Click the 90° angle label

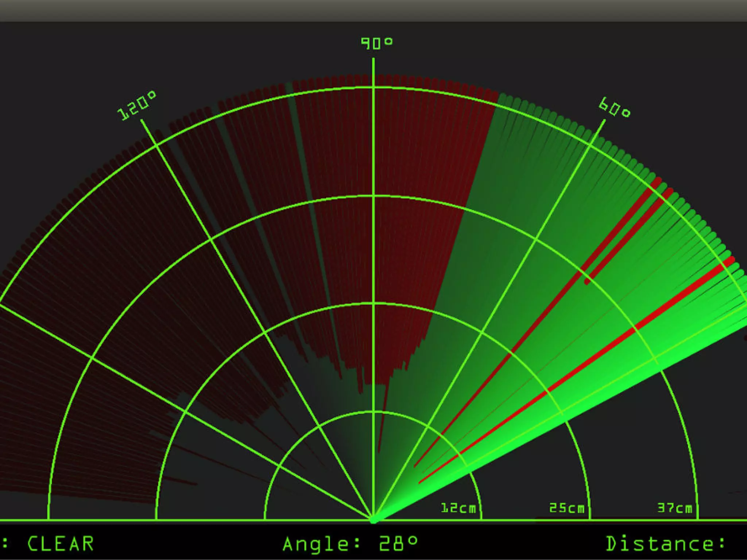(x=376, y=43)
